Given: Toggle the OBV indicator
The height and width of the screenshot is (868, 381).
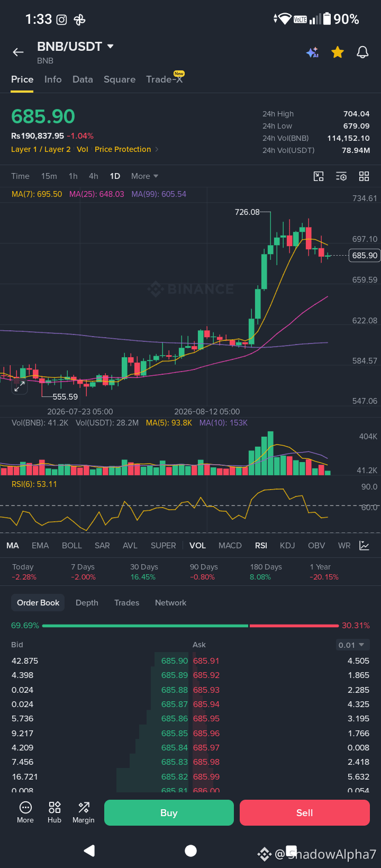Looking at the screenshot, I should pyautogui.click(x=316, y=546).
